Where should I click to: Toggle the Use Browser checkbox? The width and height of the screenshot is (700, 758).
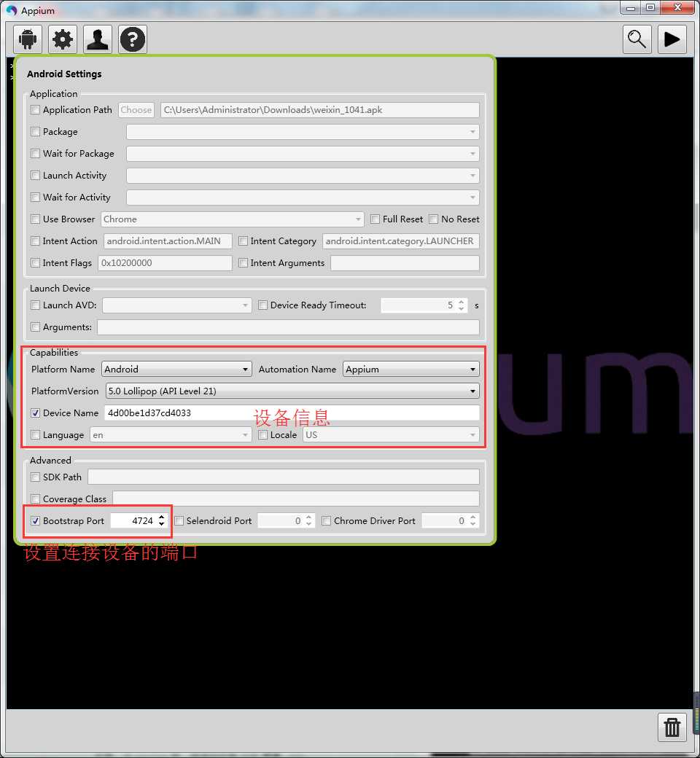click(35, 219)
